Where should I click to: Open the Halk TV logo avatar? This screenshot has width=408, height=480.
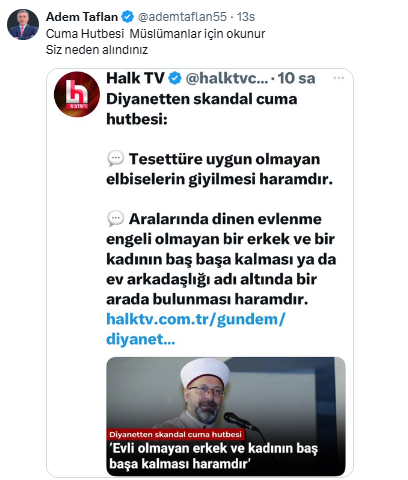coord(77,94)
